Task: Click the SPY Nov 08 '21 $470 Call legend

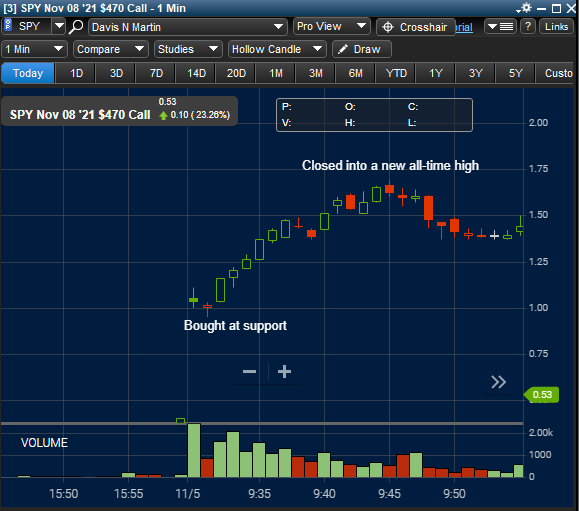Action: pos(80,115)
